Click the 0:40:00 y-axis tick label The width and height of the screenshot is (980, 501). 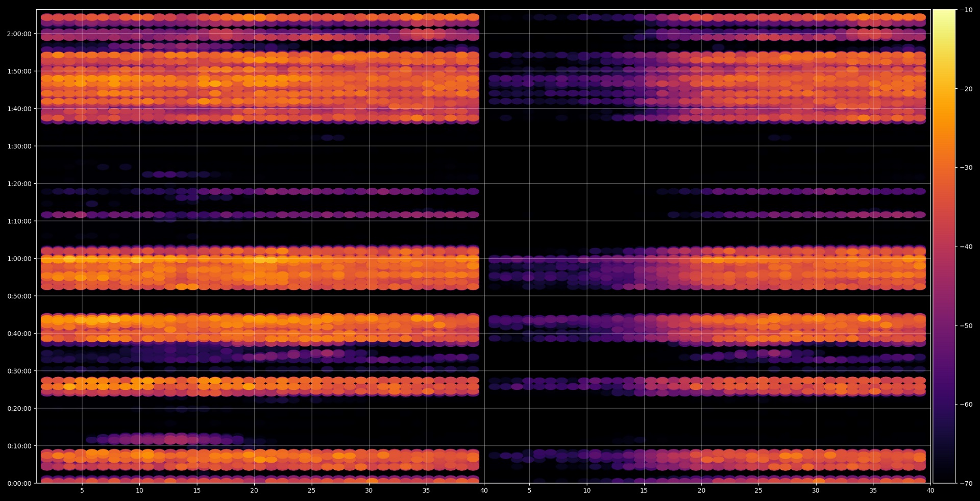pos(19,334)
